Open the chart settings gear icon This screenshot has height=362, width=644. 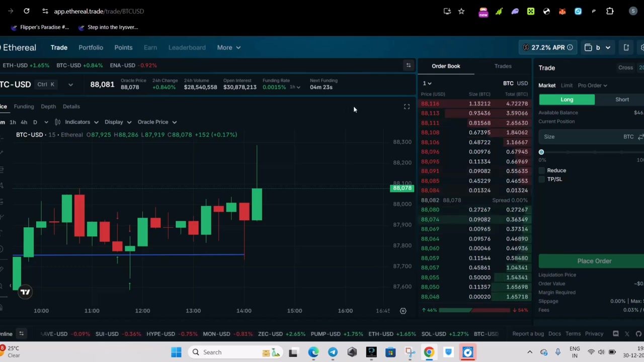(x=403, y=311)
